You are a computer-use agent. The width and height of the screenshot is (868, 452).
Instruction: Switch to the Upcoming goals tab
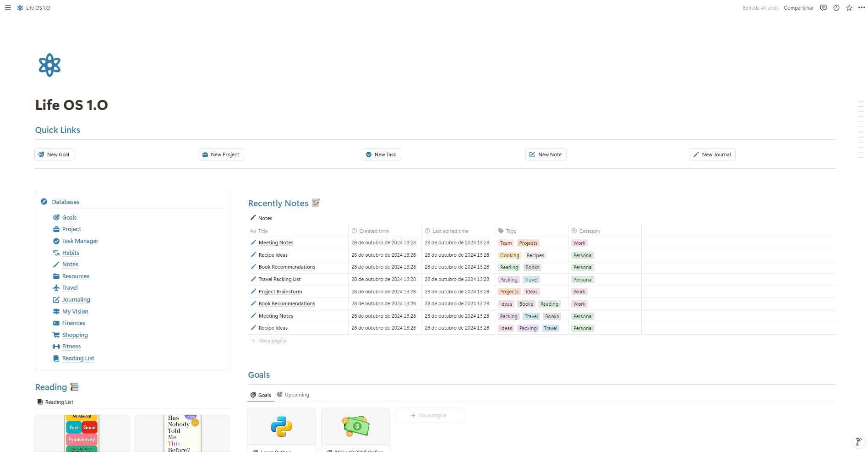[x=293, y=395]
